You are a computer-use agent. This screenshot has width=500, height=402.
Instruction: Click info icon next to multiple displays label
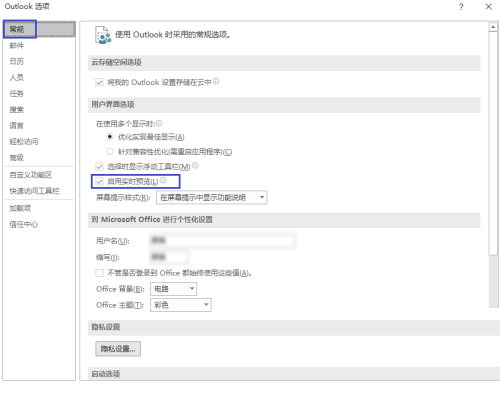tap(159, 123)
